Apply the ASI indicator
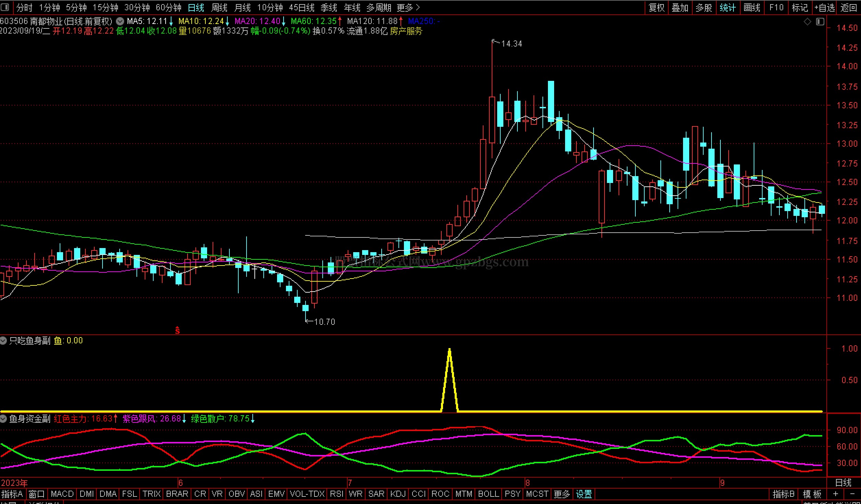 click(x=256, y=494)
